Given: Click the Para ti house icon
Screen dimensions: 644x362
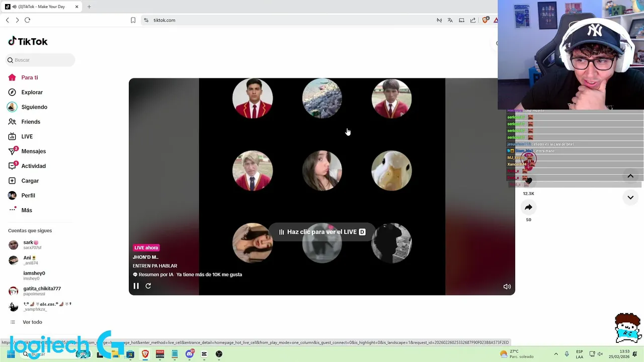Looking at the screenshot, I should [12, 77].
